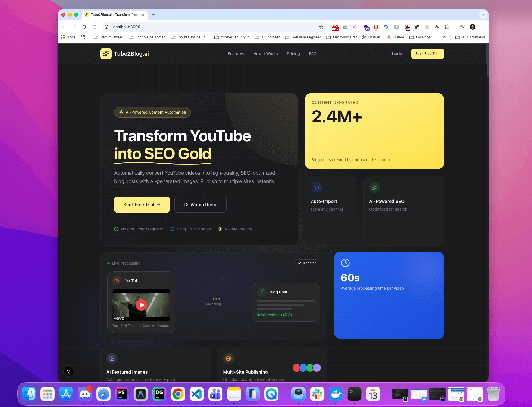This screenshot has height=407, width=532.
Task: Reload the localhost page
Action: [84, 27]
